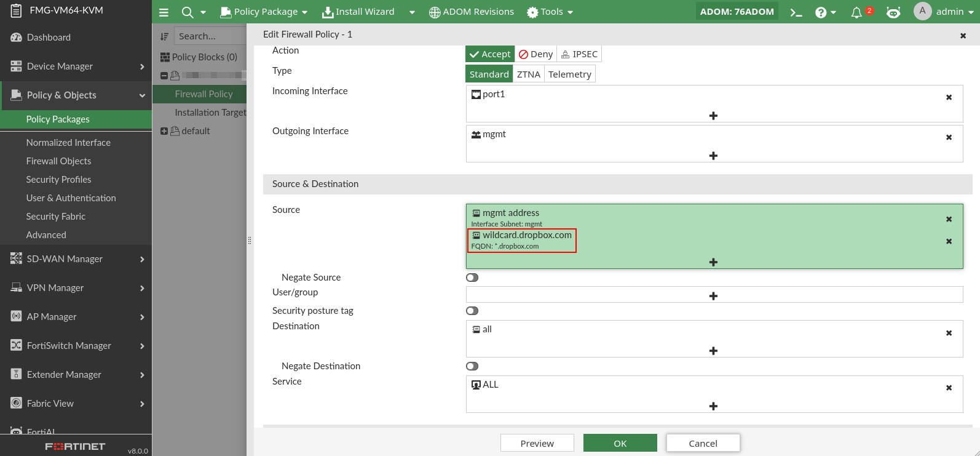Open the FortiAI assistant robot icon

click(x=893, y=12)
